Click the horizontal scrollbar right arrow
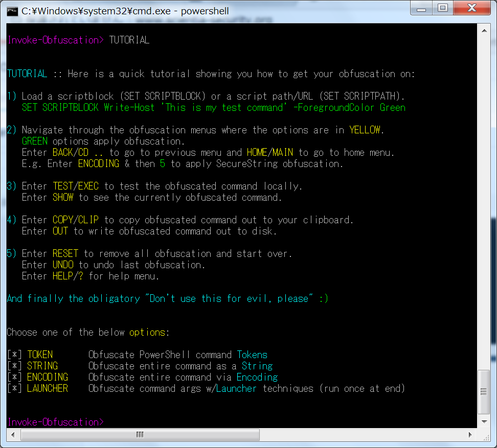Viewport: 497px width, 448px height. pos(470,435)
